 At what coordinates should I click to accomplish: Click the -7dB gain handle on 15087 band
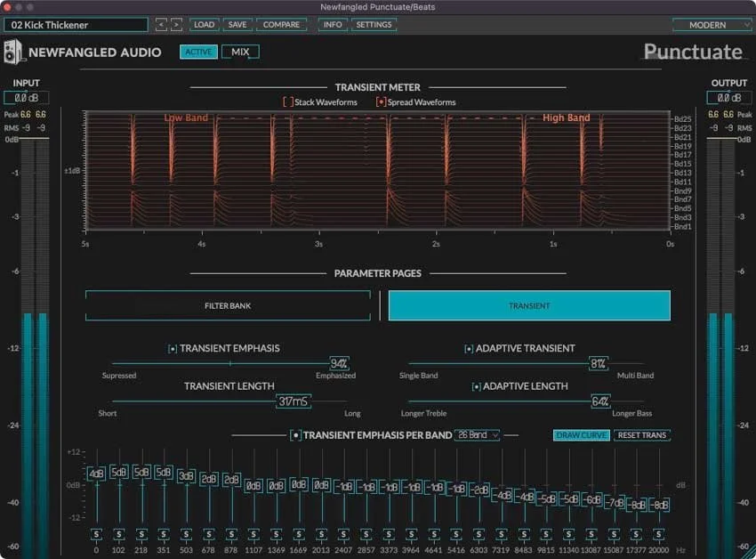(615, 503)
